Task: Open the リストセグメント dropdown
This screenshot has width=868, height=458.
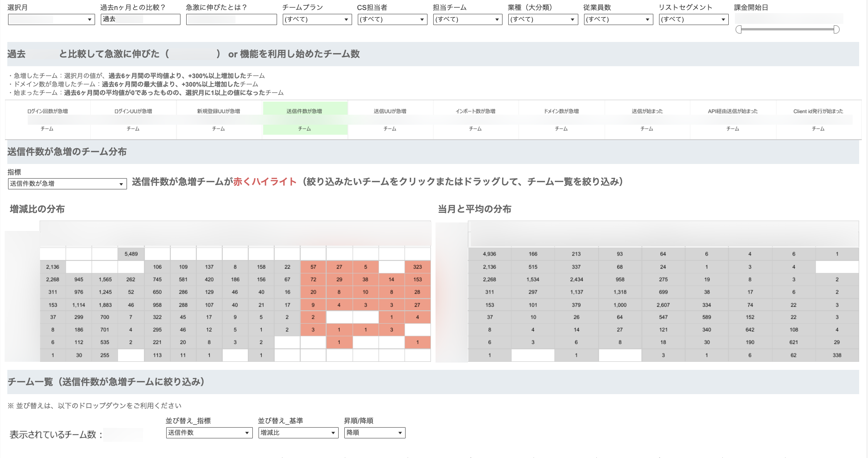Action: [693, 19]
